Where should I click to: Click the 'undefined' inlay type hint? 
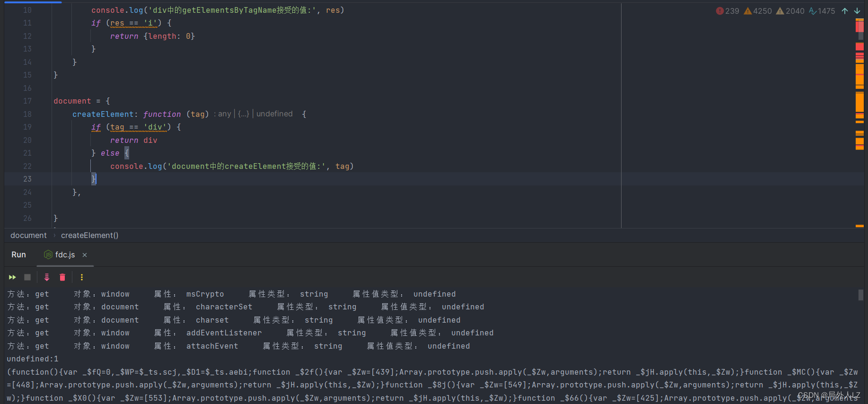click(274, 114)
